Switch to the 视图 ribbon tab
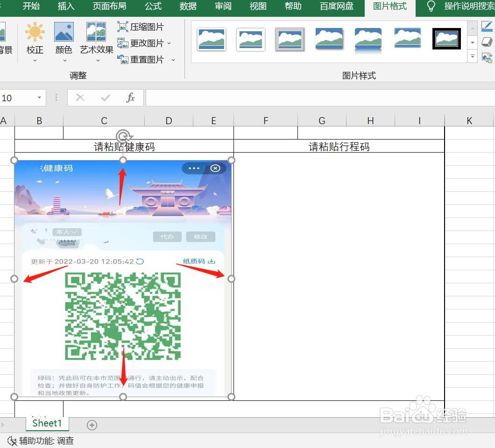Image resolution: width=495 pixels, height=448 pixels. pos(258,6)
